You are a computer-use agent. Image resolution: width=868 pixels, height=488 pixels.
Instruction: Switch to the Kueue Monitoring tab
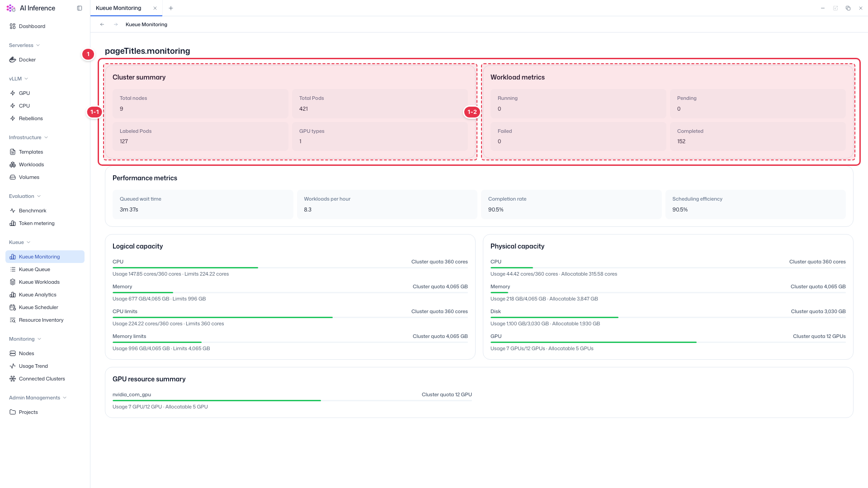point(118,8)
